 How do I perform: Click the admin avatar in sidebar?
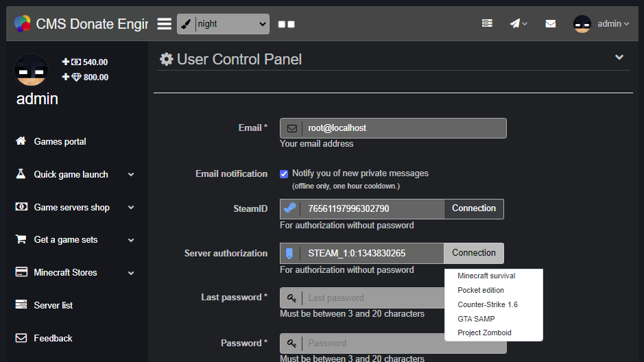point(32,70)
